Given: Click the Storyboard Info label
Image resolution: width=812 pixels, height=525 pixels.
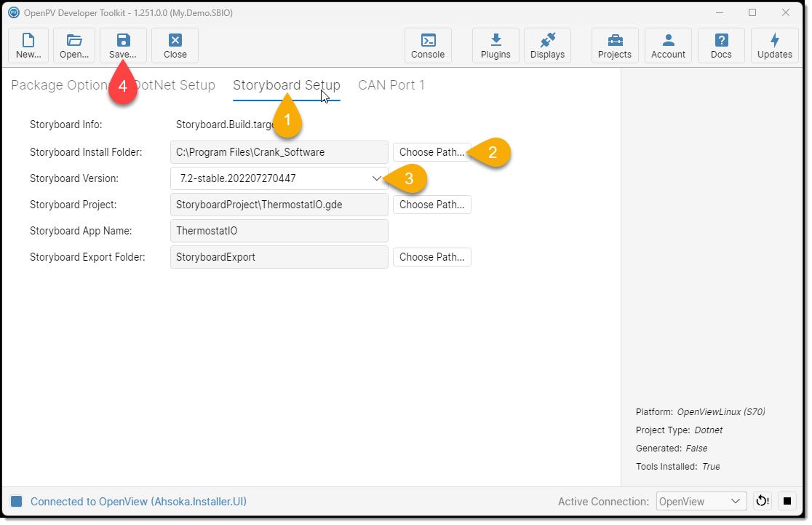Looking at the screenshot, I should pyautogui.click(x=65, y=125).
